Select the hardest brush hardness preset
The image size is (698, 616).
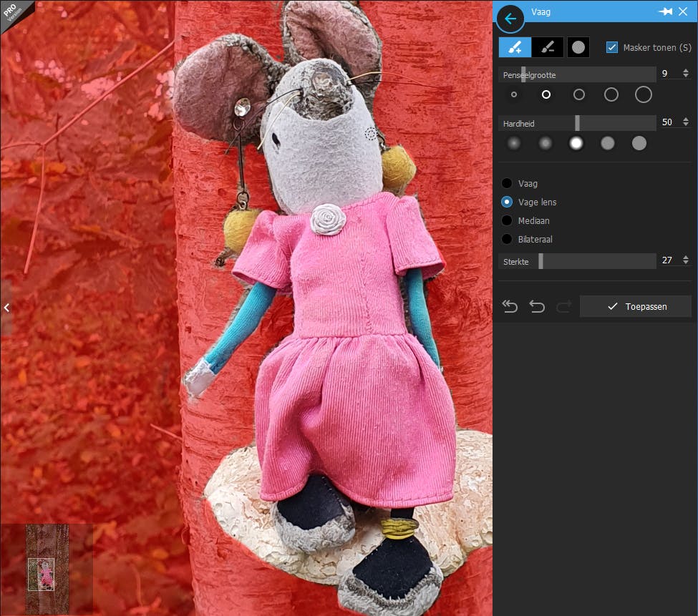click(639, 143)
